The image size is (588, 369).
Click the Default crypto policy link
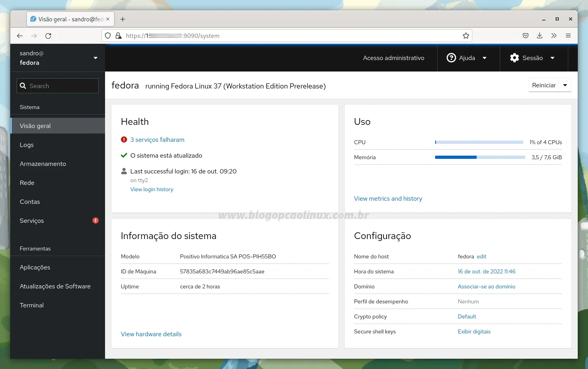(467, 316)
